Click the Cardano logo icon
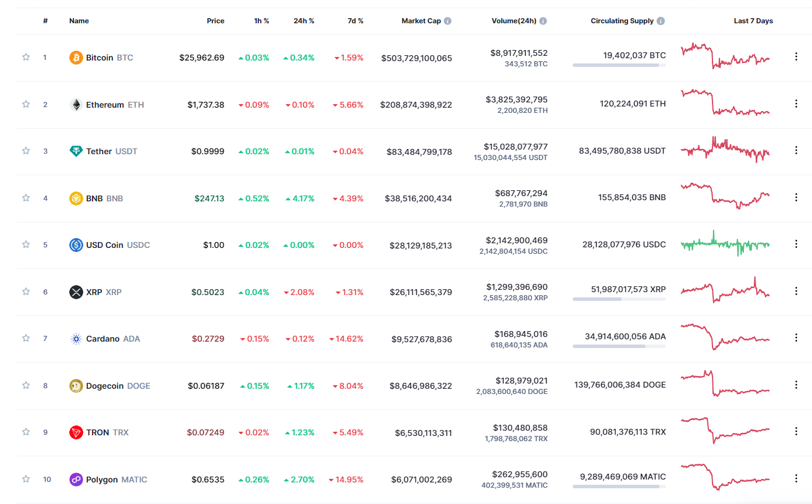The height and width of the screenshot is (504, 812). click(76, 339)
